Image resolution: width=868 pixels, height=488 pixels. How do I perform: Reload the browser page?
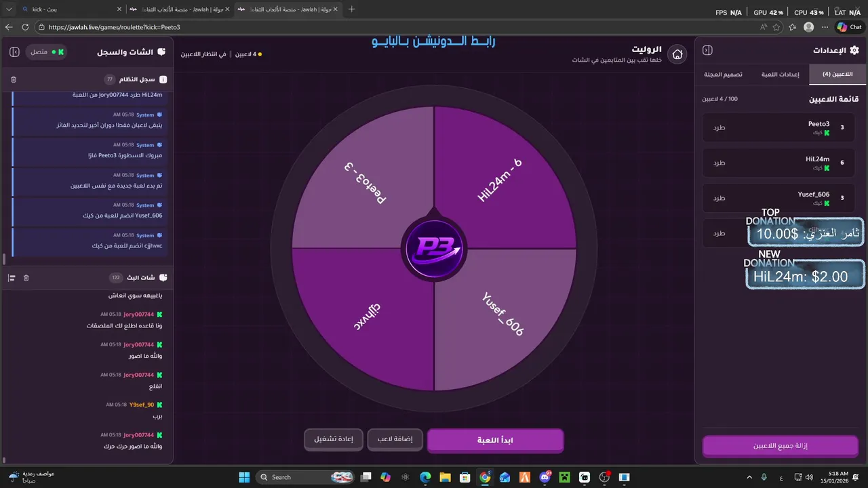pyautogui.click(x=25, y=27)
